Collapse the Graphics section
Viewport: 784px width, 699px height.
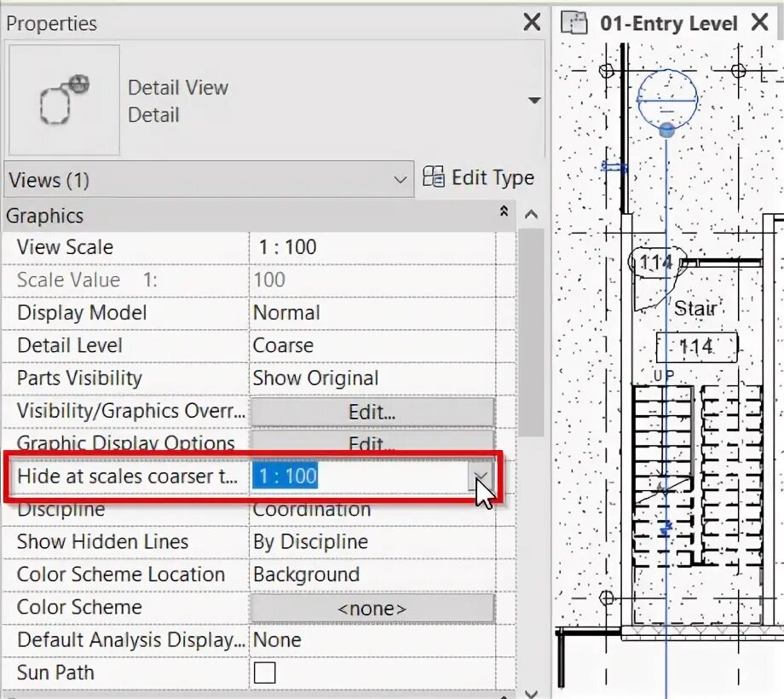tap(504, 211)
